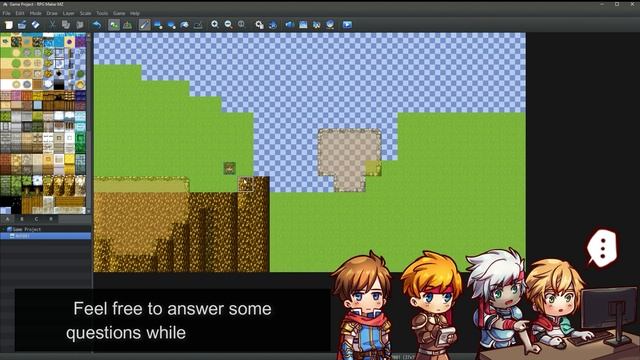Switch to tileset tab R

(x=51, y=219)
